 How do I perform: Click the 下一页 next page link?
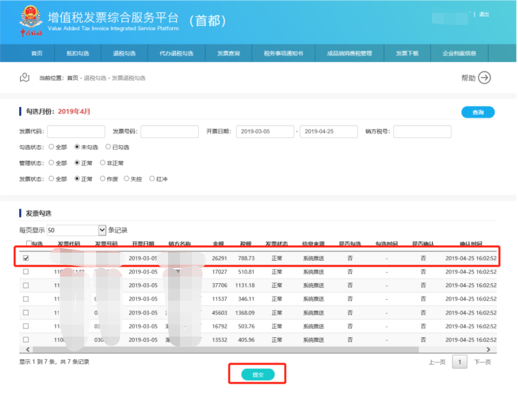[482, 362]
